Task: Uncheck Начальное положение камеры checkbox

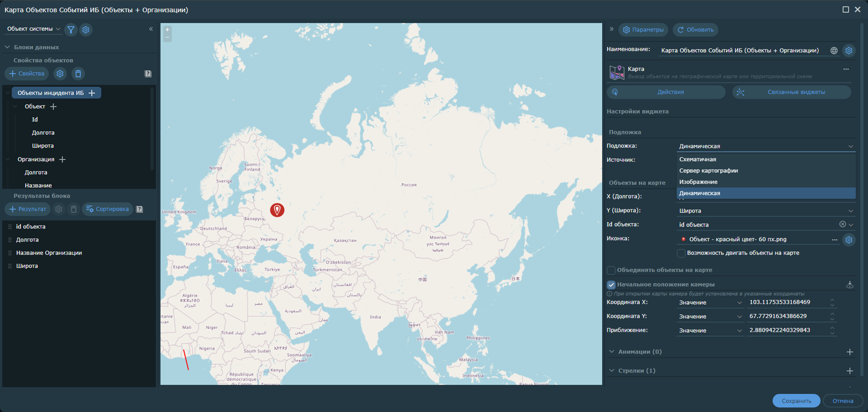Action: 611,285
